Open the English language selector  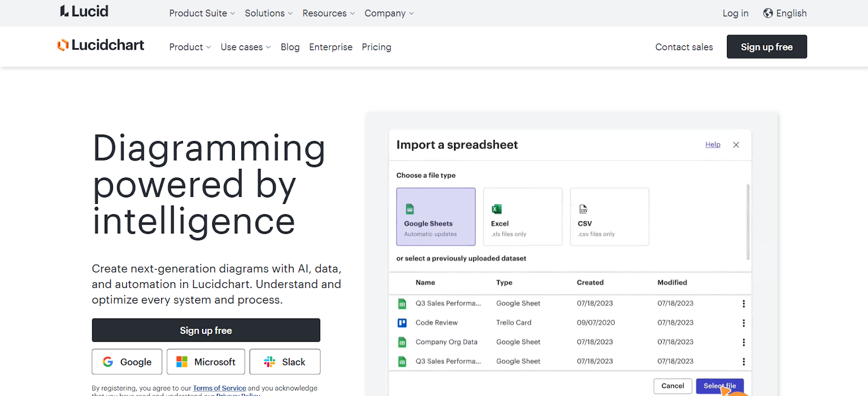click(785, 13)
